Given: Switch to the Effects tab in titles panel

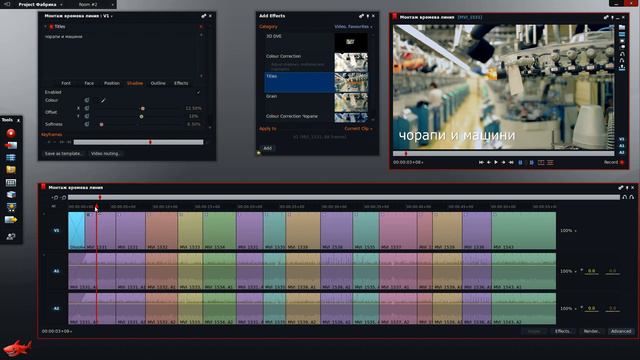Looking at the screenshot, I should [181, 83].
